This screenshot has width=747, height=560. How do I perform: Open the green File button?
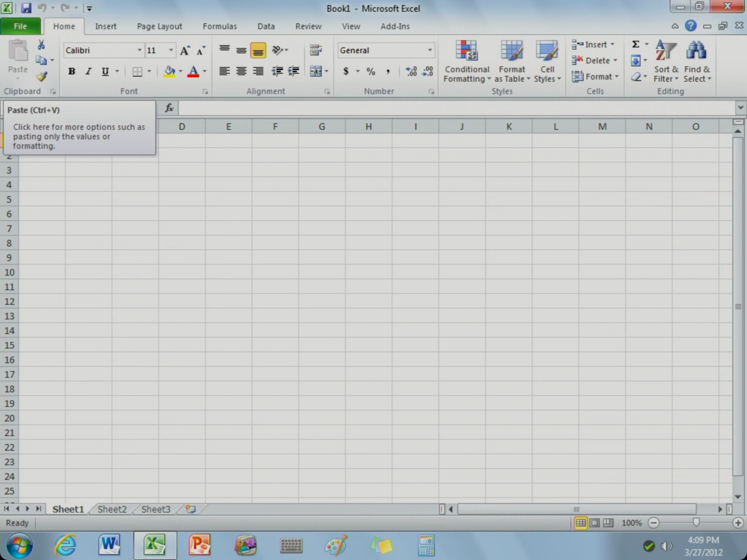click(x=21, y=27)
